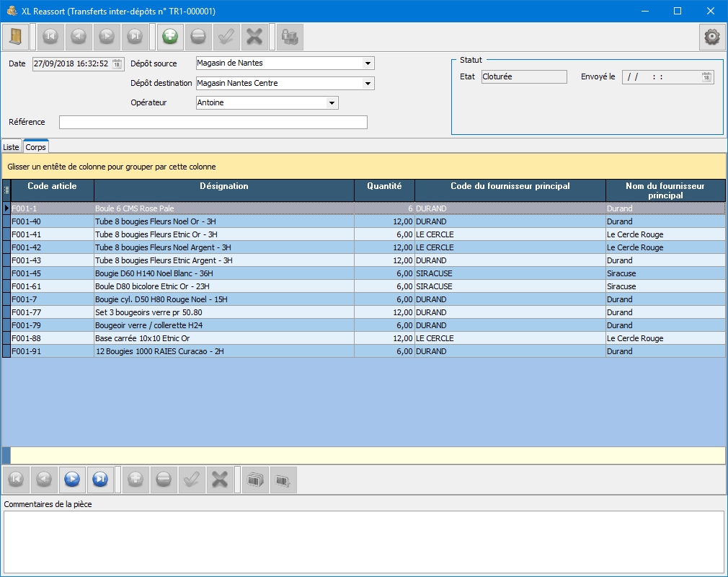
Task: Open the settings gear icon
Action: coord(712,37)
